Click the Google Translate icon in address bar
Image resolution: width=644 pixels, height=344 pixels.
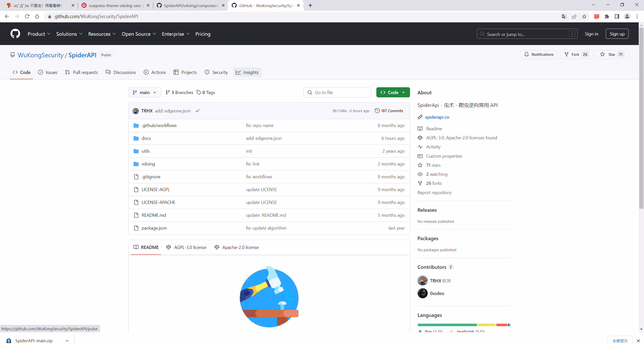tap(564, 17)
